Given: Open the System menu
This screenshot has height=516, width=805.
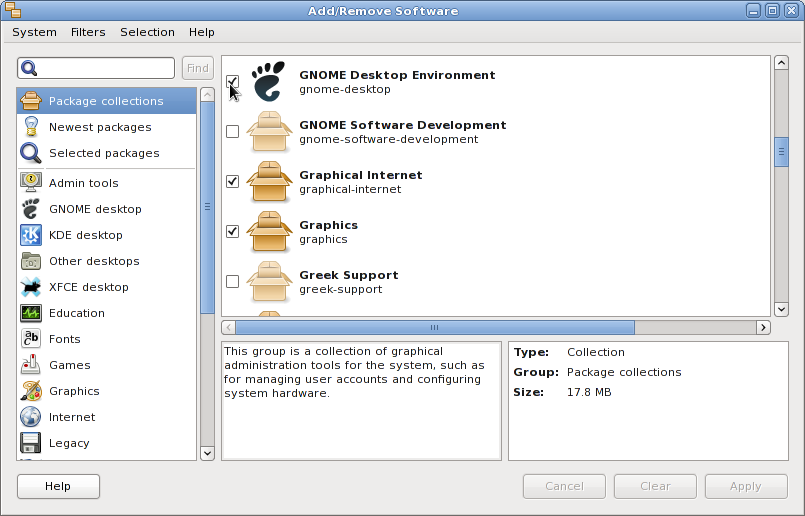Looking at the screenshot, I should coord(34,32).
